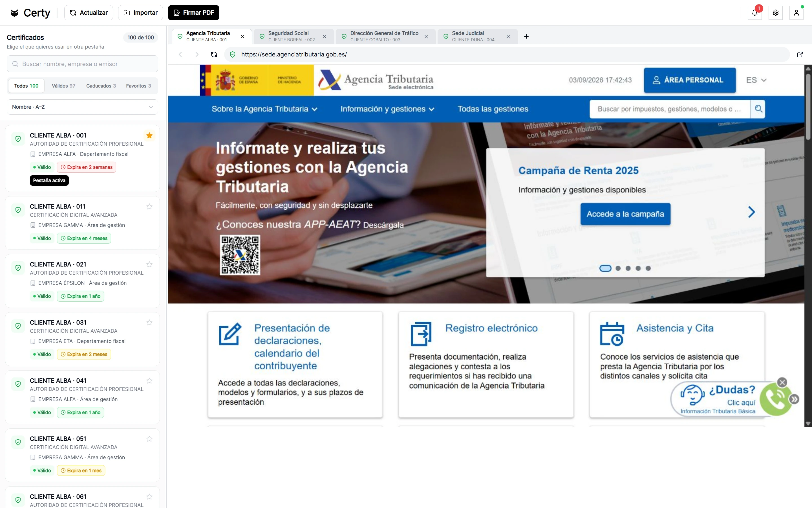
Task: Click the Firmar PDF button
Action: 194,13
